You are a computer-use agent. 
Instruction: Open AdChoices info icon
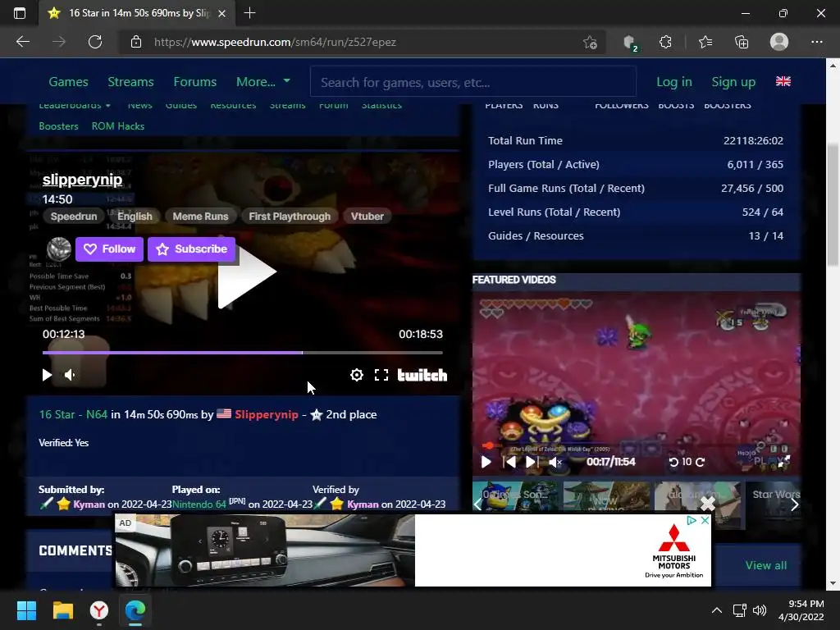point(691,520)
